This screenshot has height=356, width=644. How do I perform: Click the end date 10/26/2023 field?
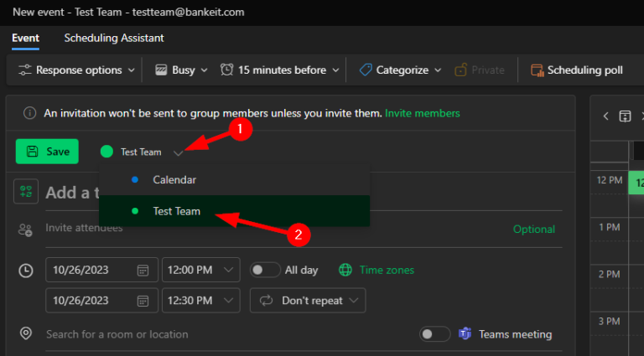[x=101, y=301]
